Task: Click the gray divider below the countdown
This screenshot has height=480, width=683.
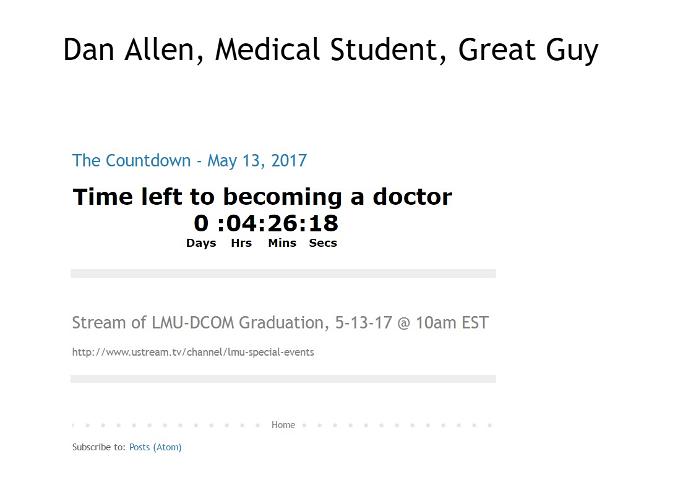Action: (x=283, y=274)
